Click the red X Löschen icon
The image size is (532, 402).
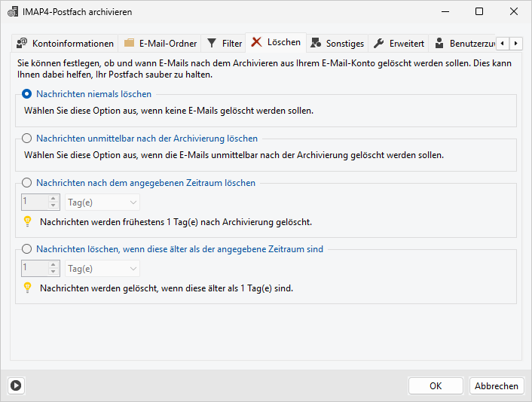[257, 42]
